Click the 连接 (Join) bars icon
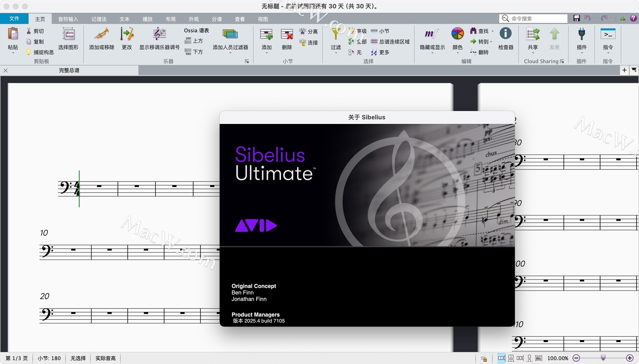This screenshot has width=639, height=364. pos(303,42)
